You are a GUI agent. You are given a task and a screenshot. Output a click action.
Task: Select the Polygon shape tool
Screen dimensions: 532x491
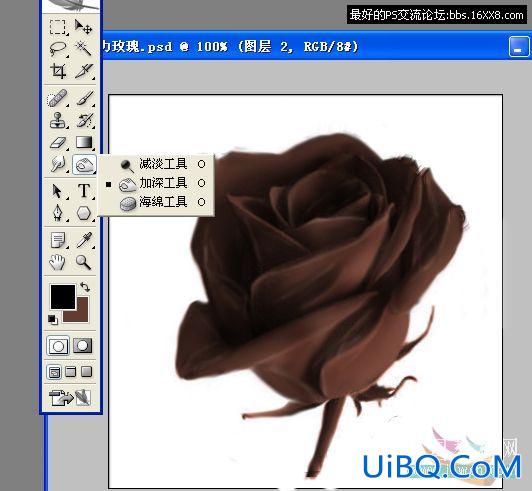83,213
